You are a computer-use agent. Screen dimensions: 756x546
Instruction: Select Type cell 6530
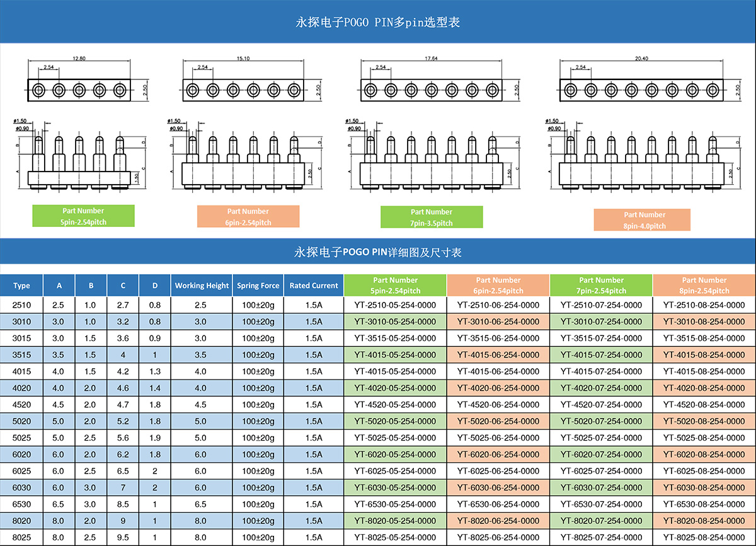click(21, 504)
